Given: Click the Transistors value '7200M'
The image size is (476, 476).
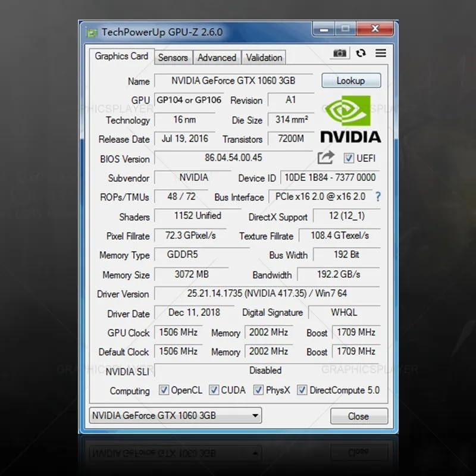Looking at the screenshot, I should point(291,139).
